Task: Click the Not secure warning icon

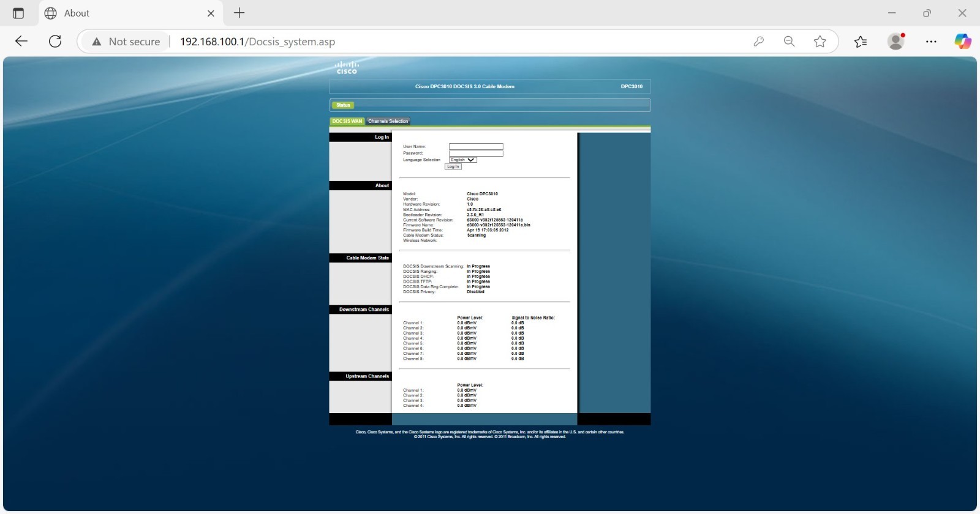Action: coord(96,42)
